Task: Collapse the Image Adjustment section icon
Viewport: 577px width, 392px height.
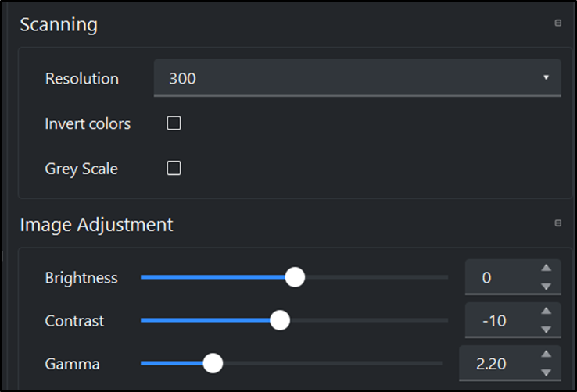Action: pos(557,223)
